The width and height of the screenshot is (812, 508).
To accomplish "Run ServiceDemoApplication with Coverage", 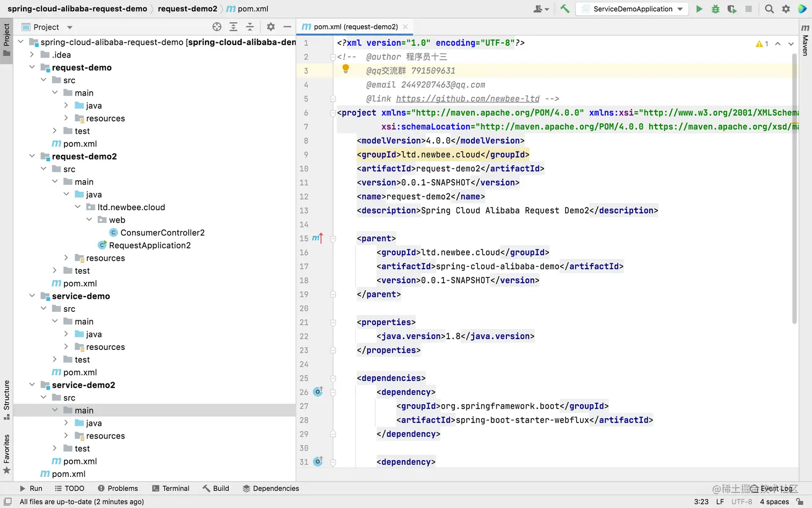I will (732, 9).
